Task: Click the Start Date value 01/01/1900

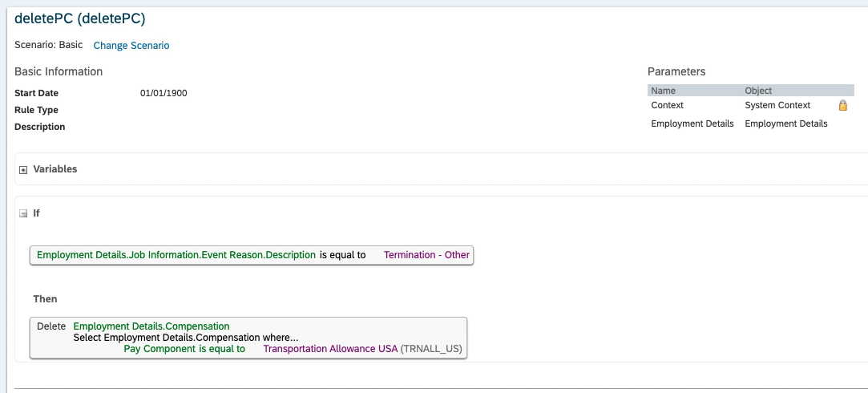Action: coord(164,93)
